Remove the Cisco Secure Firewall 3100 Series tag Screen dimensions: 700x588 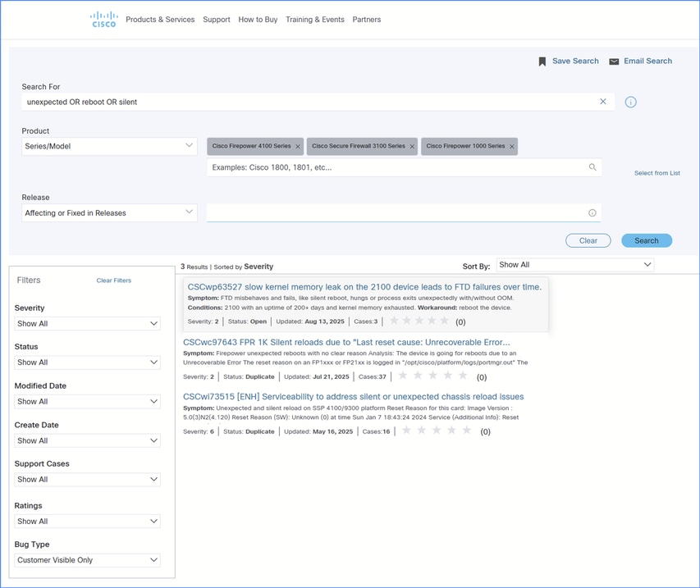(412, 147)
